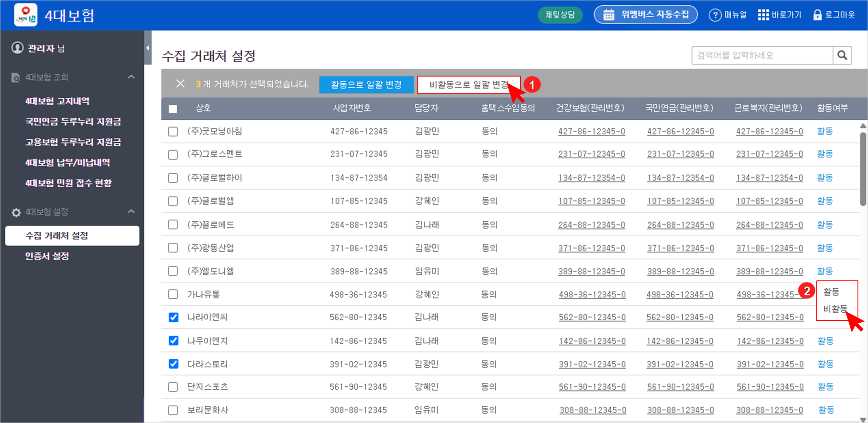Open 4대보험 고지내역 menu

click(57, 101)
